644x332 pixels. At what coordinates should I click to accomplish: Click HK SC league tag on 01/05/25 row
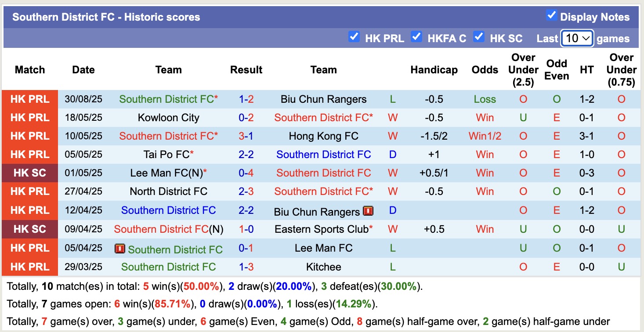[30, 173]
